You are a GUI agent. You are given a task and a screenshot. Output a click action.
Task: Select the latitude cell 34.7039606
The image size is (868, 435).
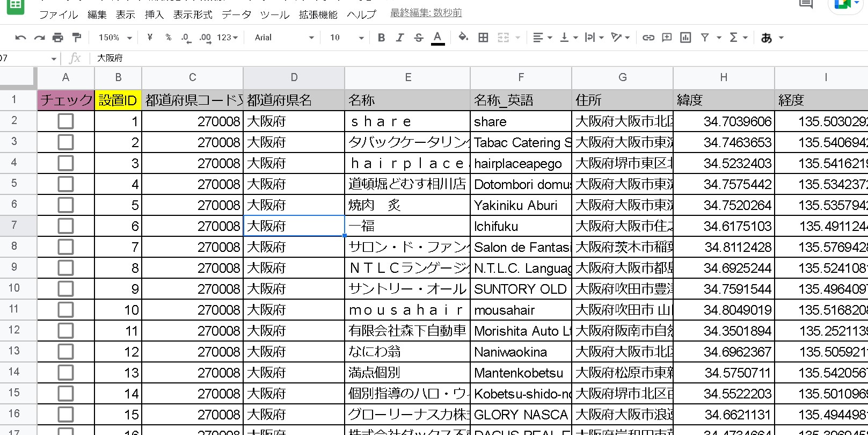click(724, 121)
